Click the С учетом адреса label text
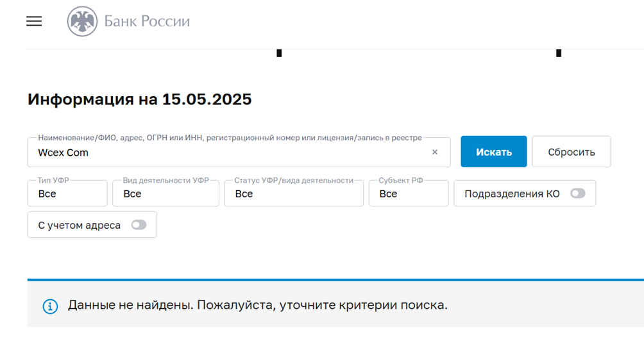 click(79, 225)
